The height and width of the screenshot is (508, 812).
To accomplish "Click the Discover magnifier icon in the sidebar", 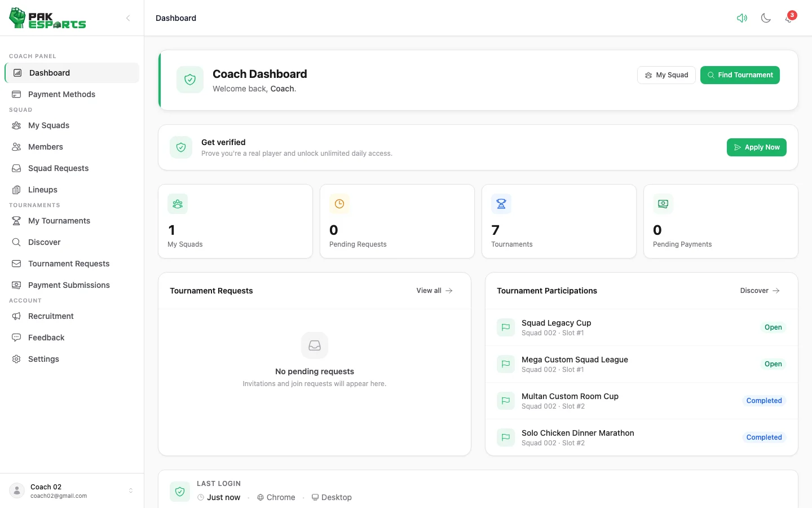I will [x=16, y=242].
